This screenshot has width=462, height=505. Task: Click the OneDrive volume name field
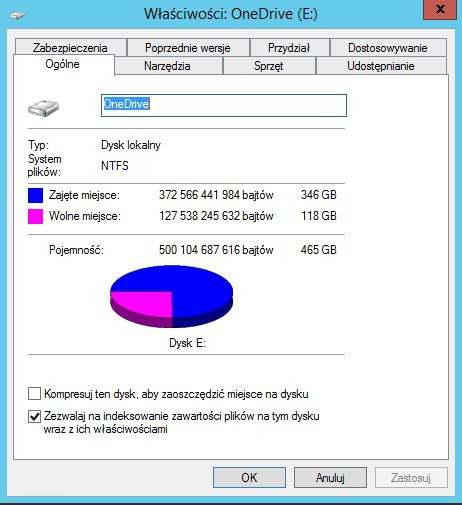click(224, 105)
